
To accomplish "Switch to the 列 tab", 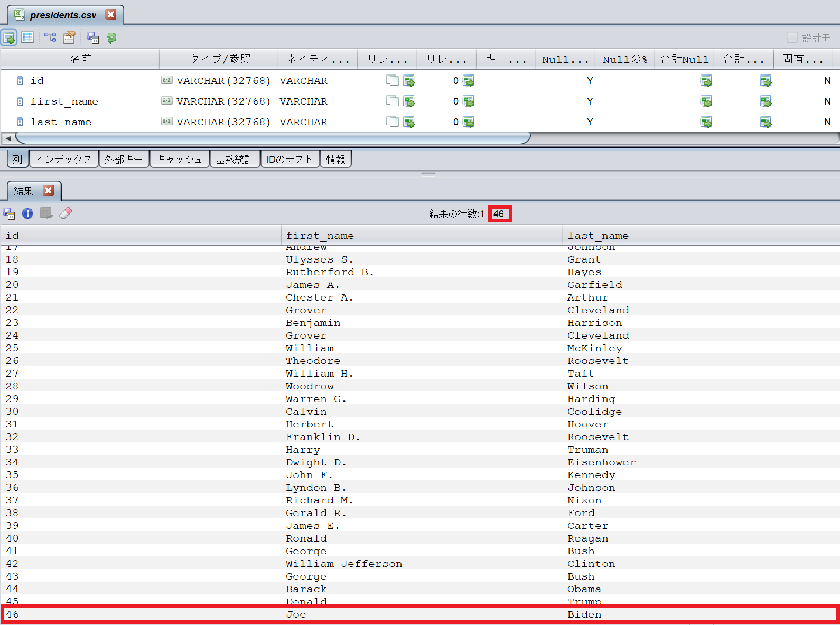I will pyautogui.click(x=17, y=159).
